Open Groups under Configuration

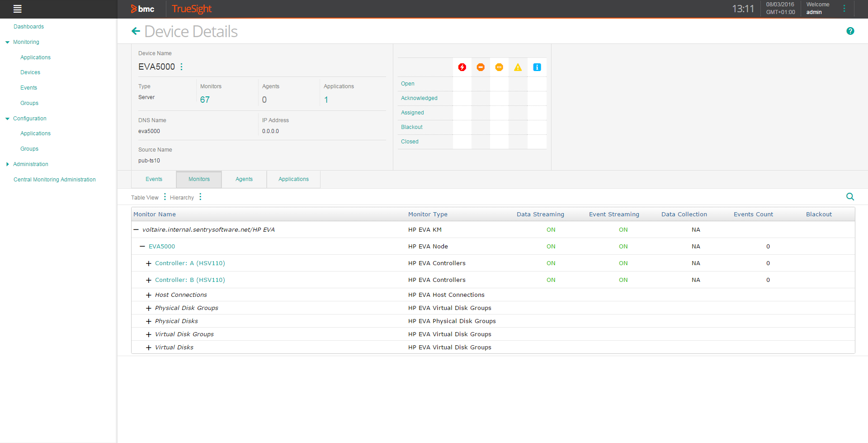pos(29,149)
